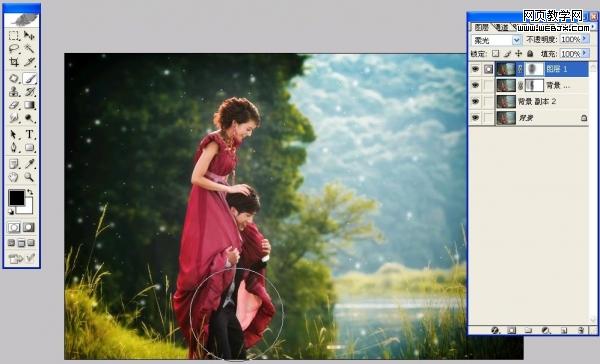Swap foreground and background colors
Viewport: 600px width, 364px height.
tap(30, 192)
